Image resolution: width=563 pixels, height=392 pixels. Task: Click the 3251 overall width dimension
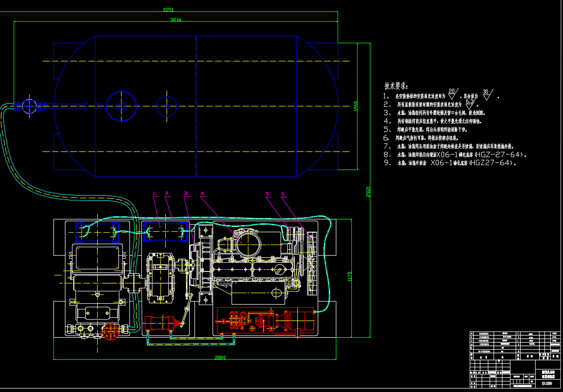click(168, 9)
